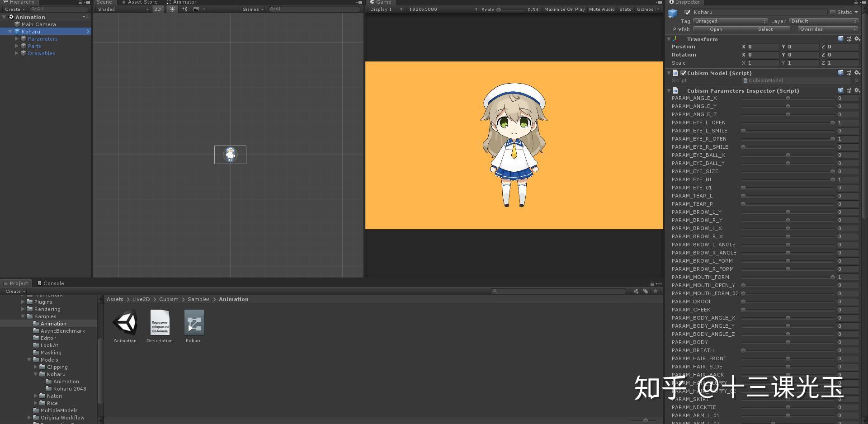The width and height of the screenshot is (868, 424).
Task: Open the prefab with the Open button
Action: click(715, 29)
